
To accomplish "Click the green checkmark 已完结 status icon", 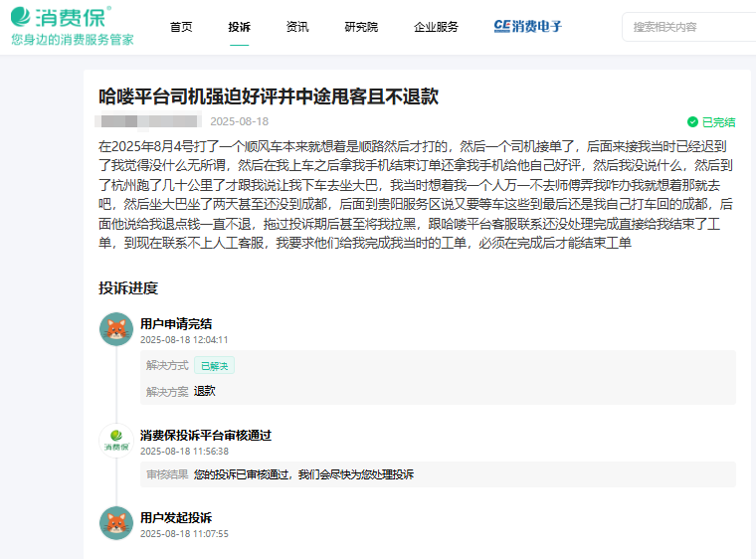I will (x=692, y=122).
